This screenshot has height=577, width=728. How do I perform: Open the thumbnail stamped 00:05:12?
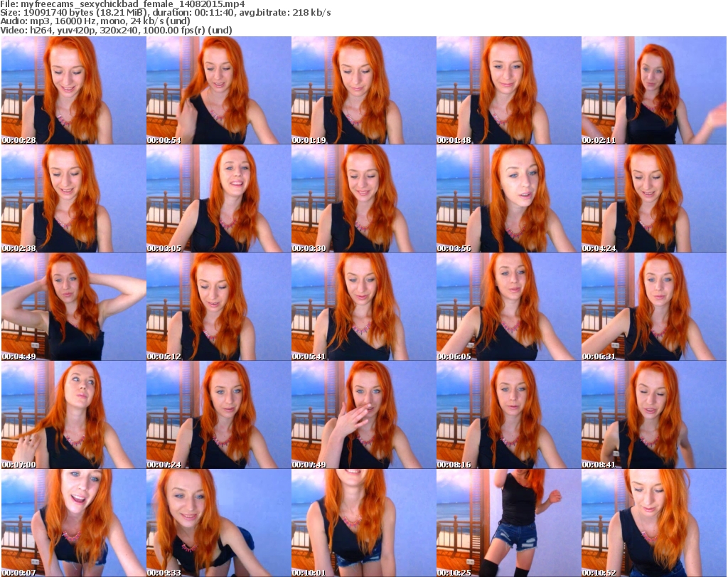(x=219, y=307)
